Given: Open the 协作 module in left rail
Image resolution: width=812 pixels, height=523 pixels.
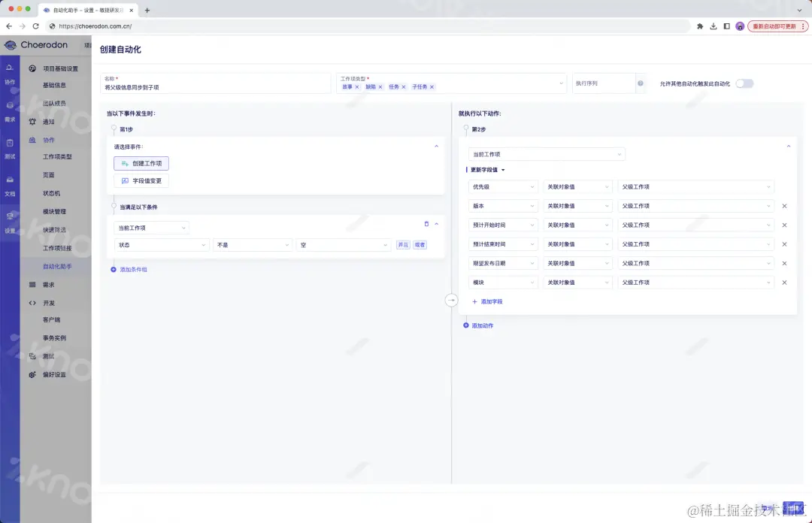Looking at the screenshot, I should 10,74.
